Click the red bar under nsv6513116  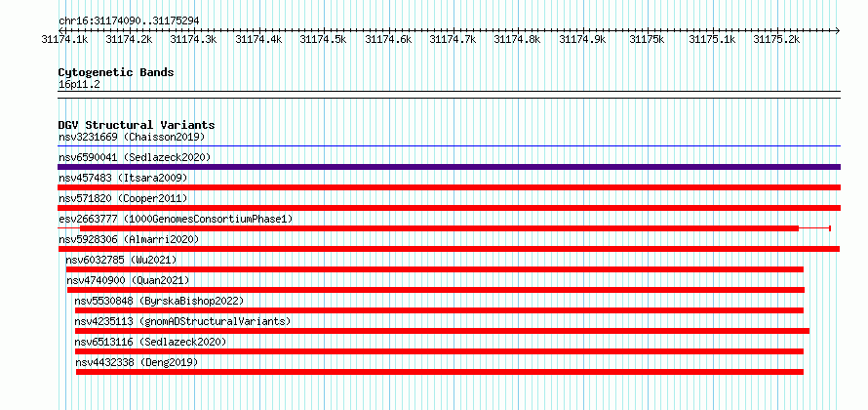[439, 351]
